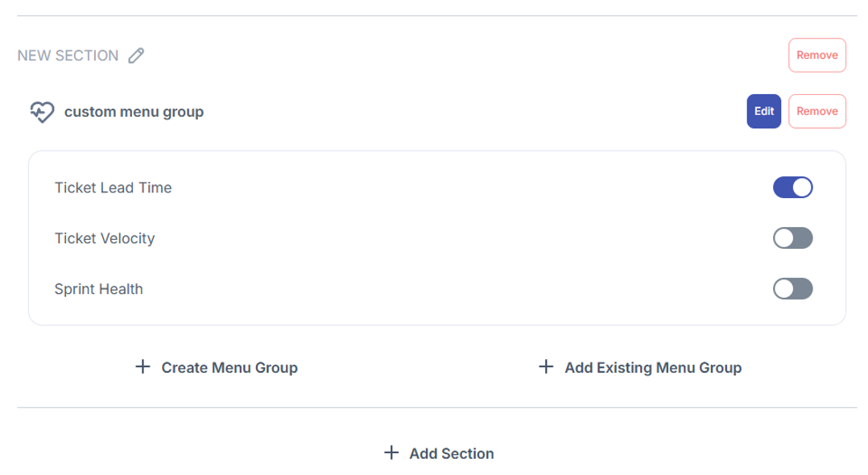Click the NEW SECTION title text

click(68, 56)
